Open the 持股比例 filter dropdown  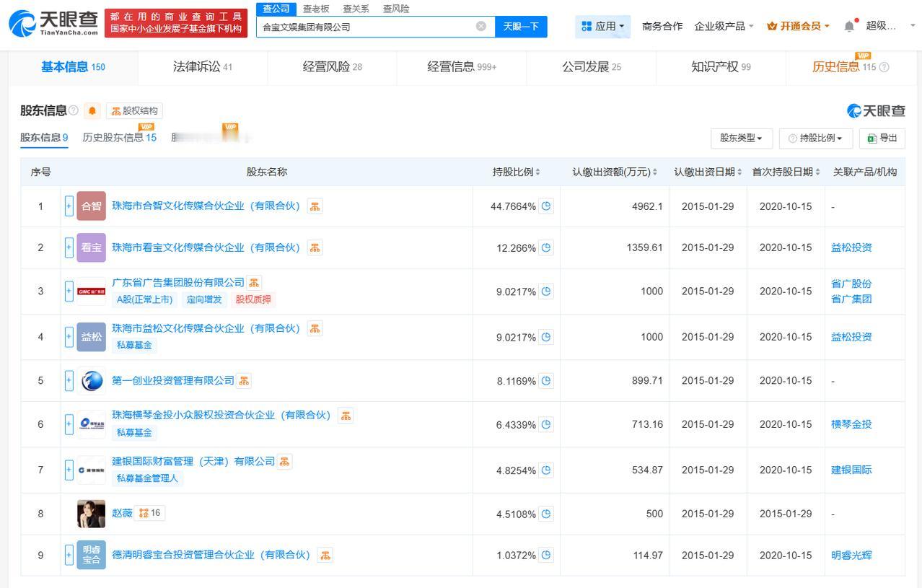click(816, 138)
